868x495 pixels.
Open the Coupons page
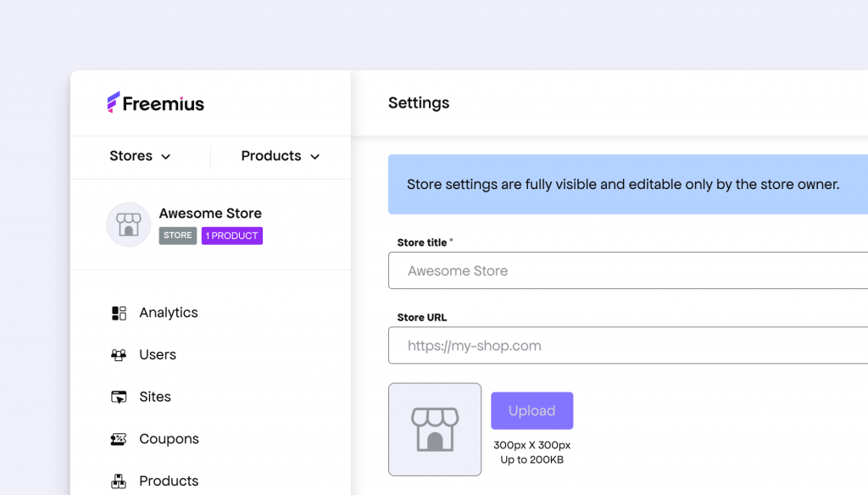pos(169,439)
